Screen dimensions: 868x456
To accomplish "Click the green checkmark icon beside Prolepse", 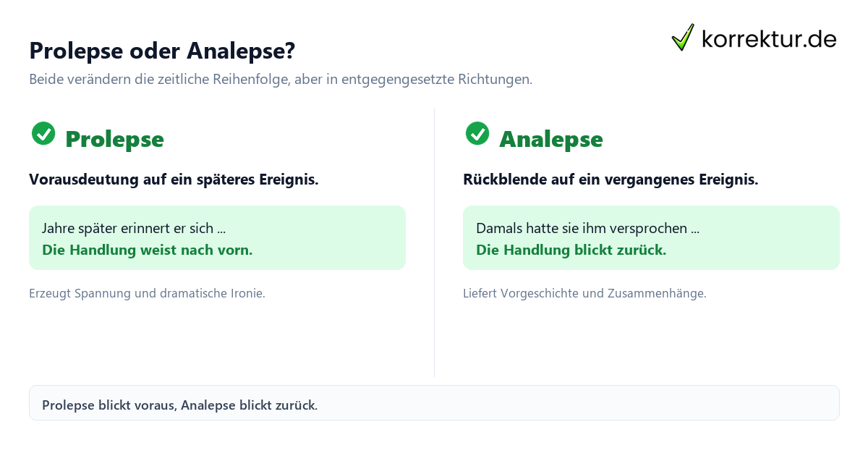I will [43, 133].
